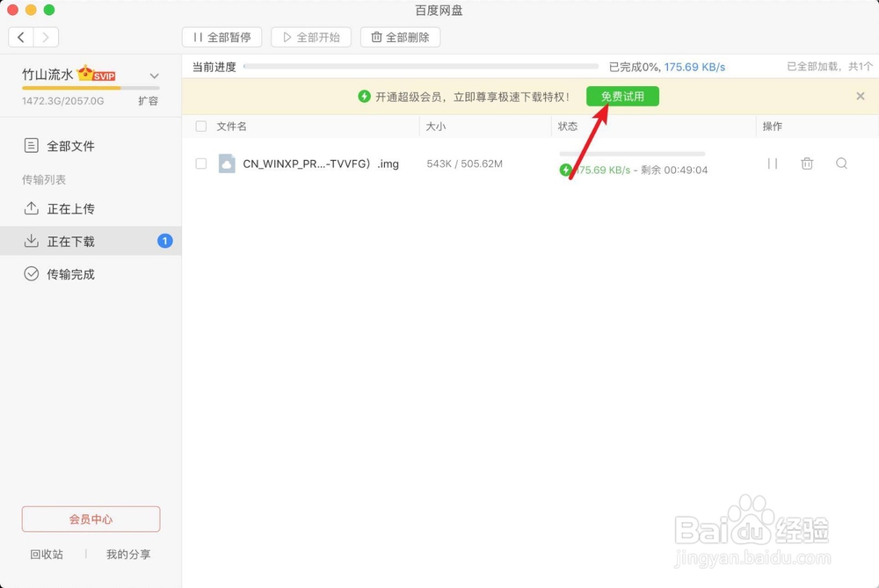Minimize the 百度网盘 window with yellow button

31,10
